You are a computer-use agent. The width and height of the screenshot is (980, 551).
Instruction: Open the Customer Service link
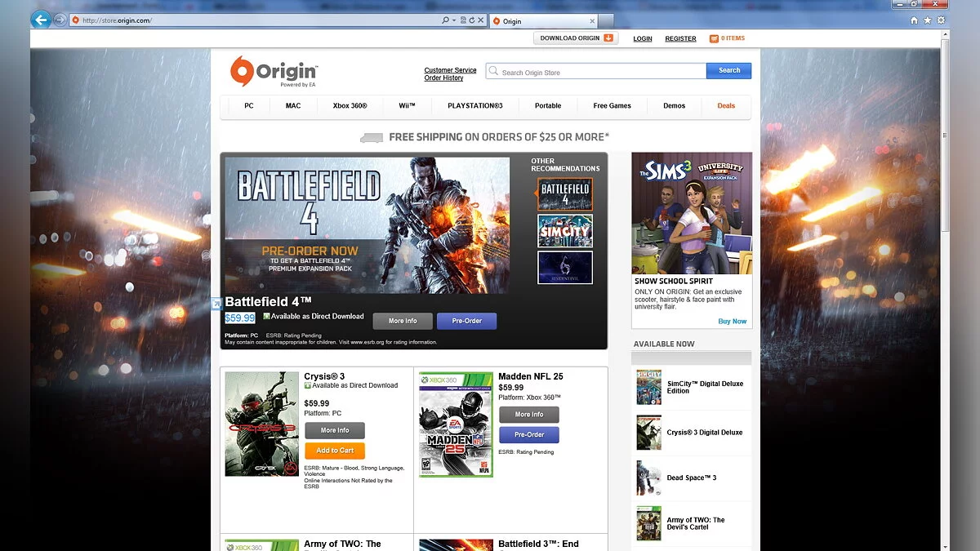(x=450, y=70)
